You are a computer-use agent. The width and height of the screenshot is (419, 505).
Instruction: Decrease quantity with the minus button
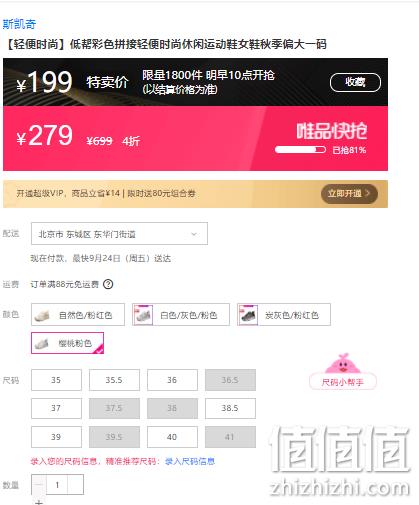tap(39, 485)
